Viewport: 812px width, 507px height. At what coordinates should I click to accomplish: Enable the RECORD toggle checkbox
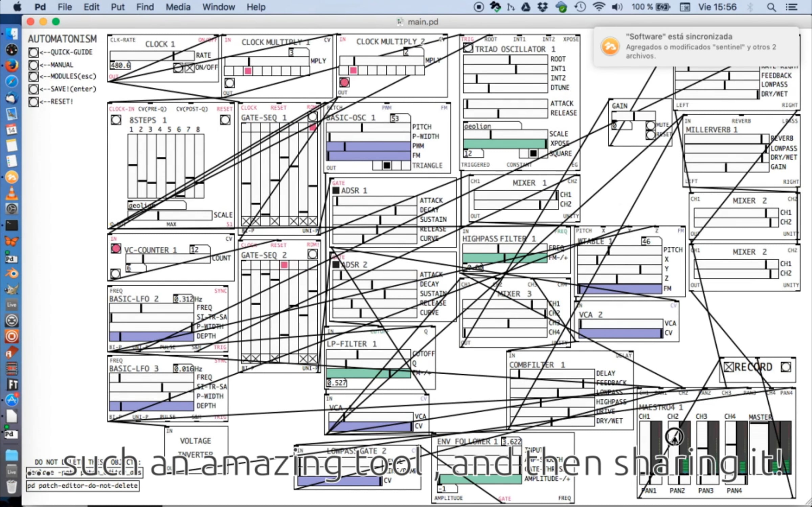coord(728,367)
